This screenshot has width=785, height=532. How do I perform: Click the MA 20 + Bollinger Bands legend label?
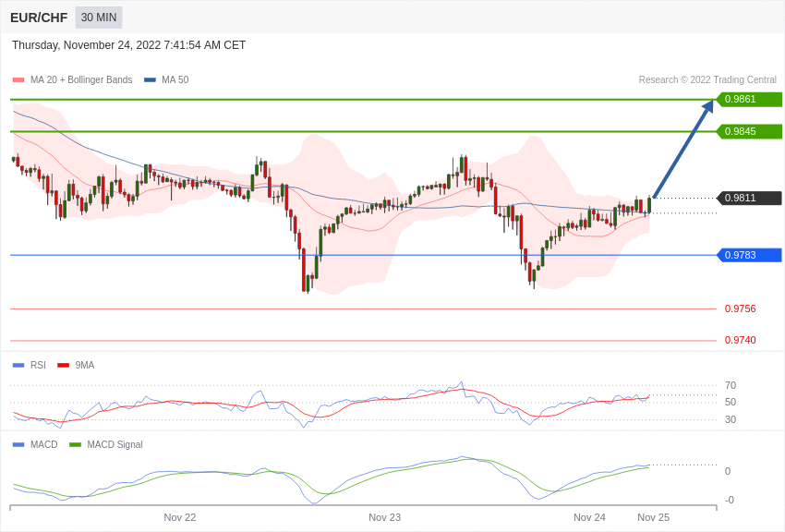pyautogui.click(x=81, y=80)
